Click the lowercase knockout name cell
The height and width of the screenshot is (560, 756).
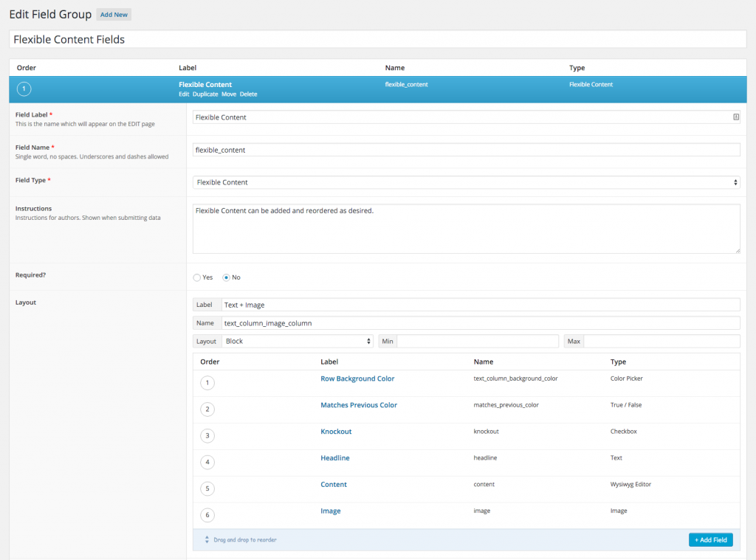(486, 432)
